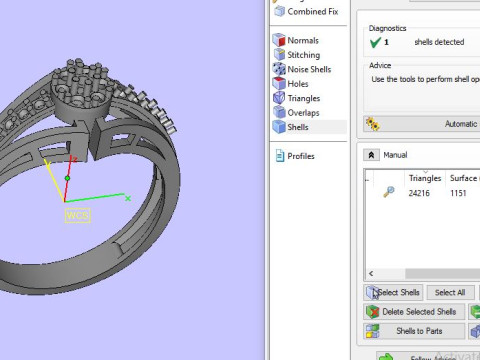This screenshot has width=480, height=360.
Task: Open the Profiles document icon
Action: 280,156
